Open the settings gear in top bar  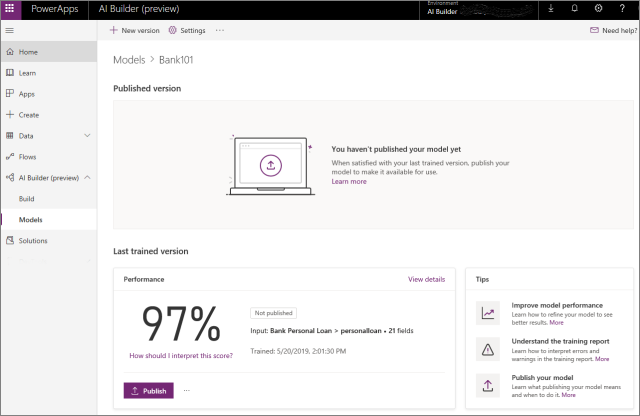[598, 9]
